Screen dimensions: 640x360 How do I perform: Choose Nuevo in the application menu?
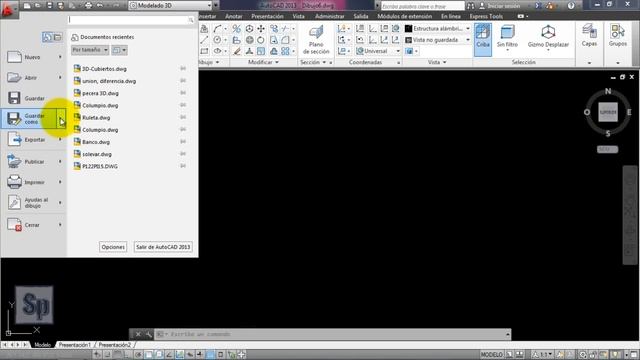[x=33, y=57]
